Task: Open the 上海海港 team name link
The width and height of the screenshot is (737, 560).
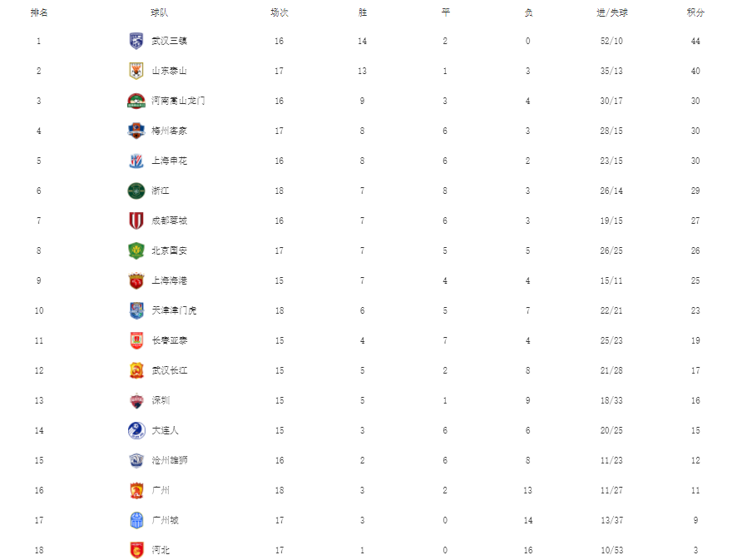Action: point(170,280)
